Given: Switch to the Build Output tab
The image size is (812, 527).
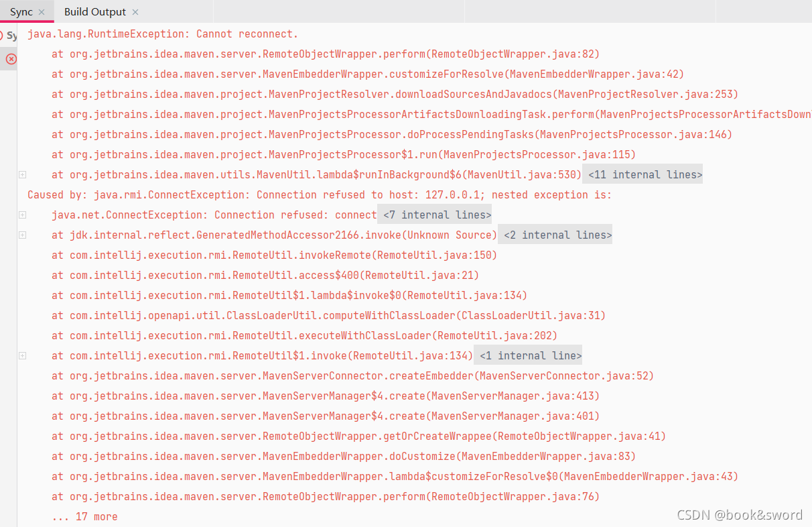Looking at the screenshot, I should click(94, 11).
